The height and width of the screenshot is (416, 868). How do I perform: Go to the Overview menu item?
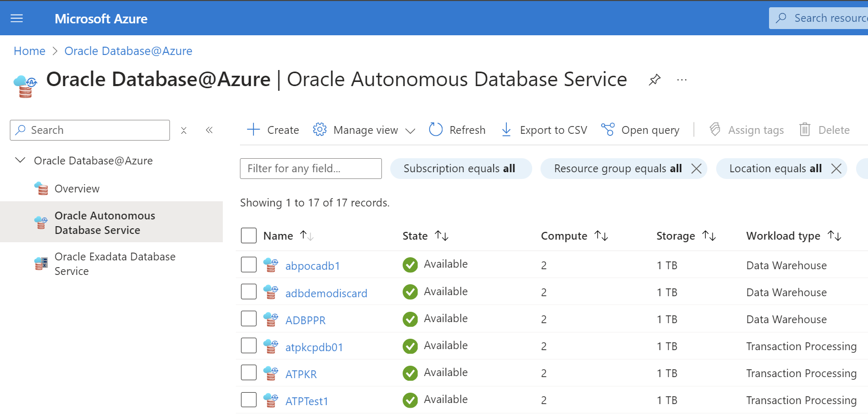click(77, 189)
